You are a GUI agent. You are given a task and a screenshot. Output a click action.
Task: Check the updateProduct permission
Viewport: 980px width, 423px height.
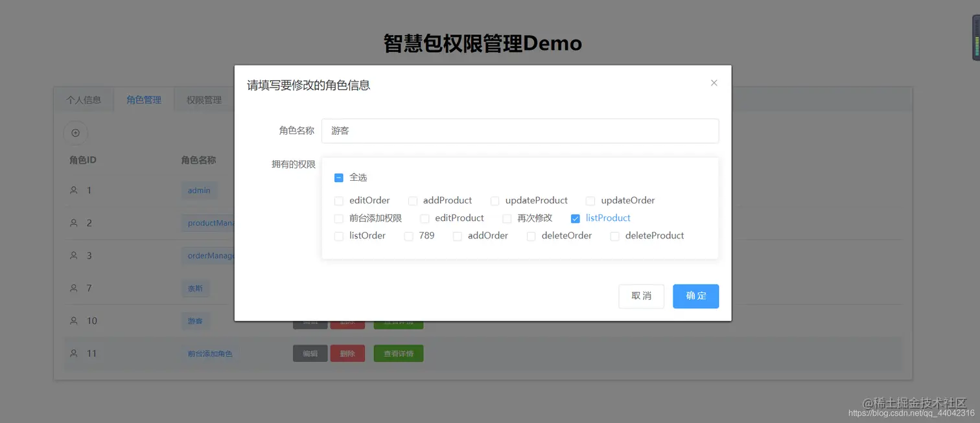click(x=495, y=201)
